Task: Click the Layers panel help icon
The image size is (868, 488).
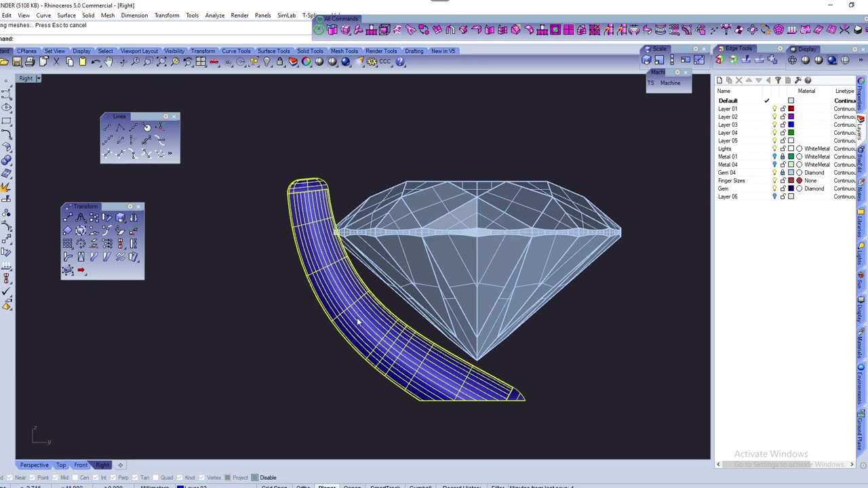Action: click(x=808, y=80)
